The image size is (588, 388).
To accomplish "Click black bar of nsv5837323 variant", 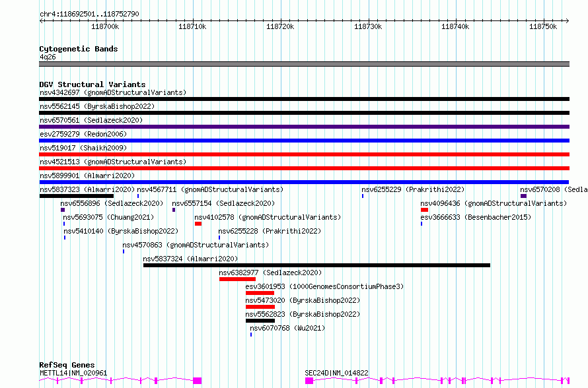I will (x=77, y=196).
